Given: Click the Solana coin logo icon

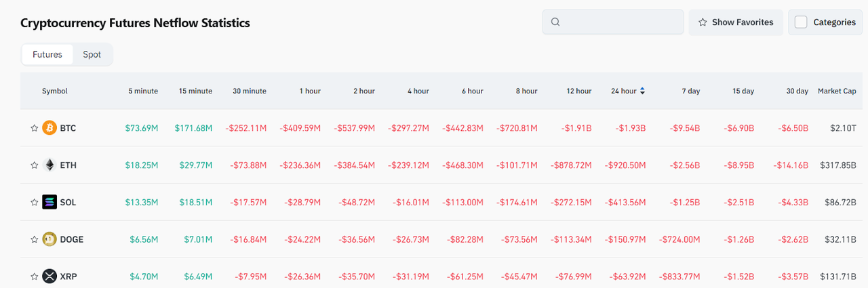Looking at the screenshot, I should point(50,202).
